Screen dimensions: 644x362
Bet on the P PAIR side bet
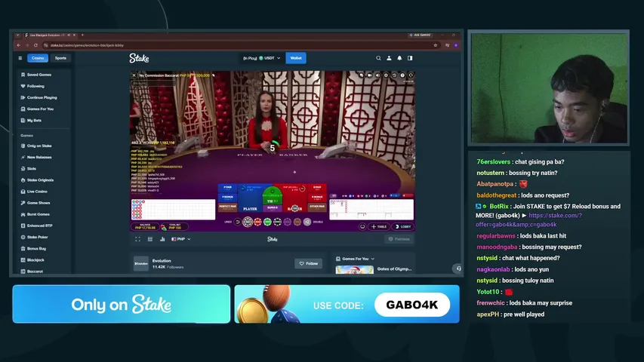(x=227, y=188)
